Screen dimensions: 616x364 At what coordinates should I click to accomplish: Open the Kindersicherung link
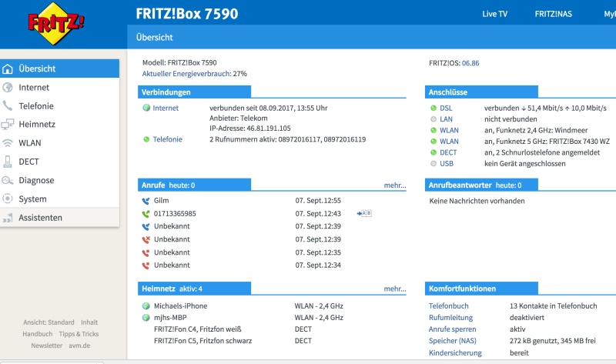[x=455, y=352]
